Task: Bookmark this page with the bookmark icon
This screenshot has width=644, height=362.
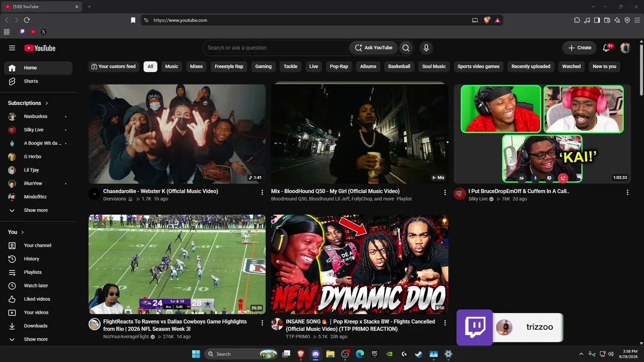Action: (x=133, y=20)
